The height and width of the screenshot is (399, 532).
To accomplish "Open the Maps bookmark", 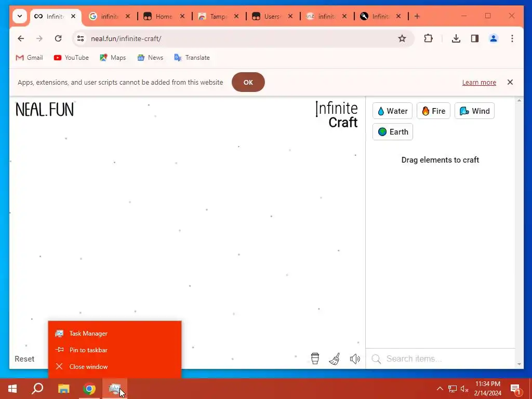I will point(113,58).
